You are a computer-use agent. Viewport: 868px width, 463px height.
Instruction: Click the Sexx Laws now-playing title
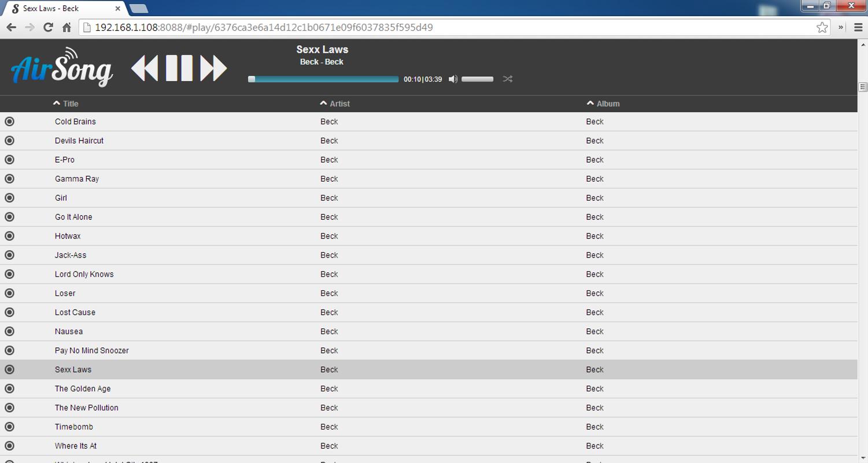322,50
